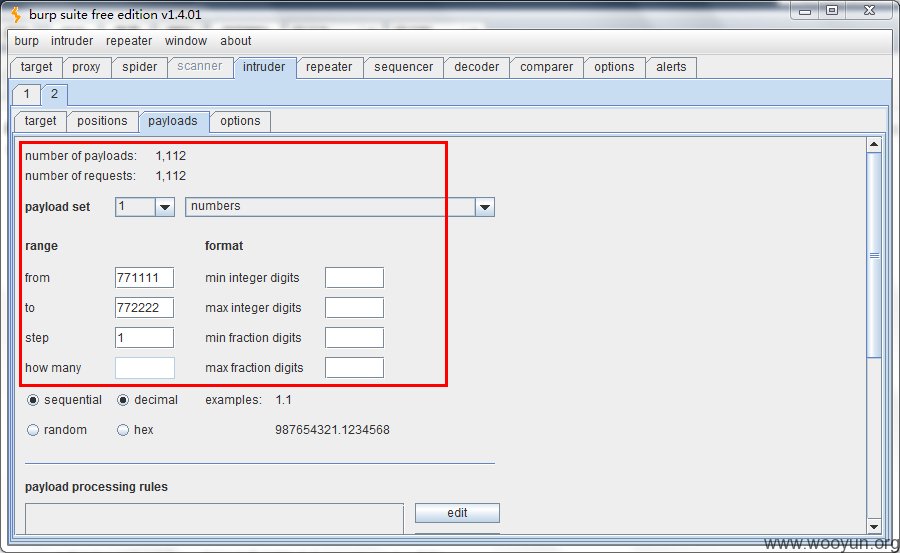Focus the min integer digits field

[x=354, y=277]
